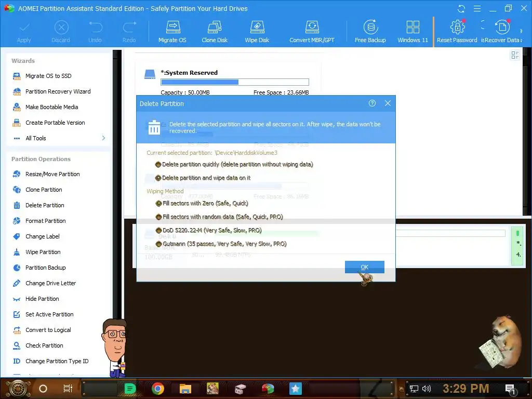Open Task View on the taskbar
The image size is (532, 399).
tap(68, 389)
